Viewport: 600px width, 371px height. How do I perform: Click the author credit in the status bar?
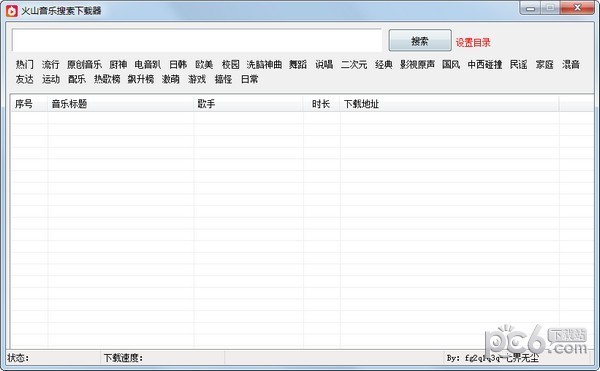(492, 358)
